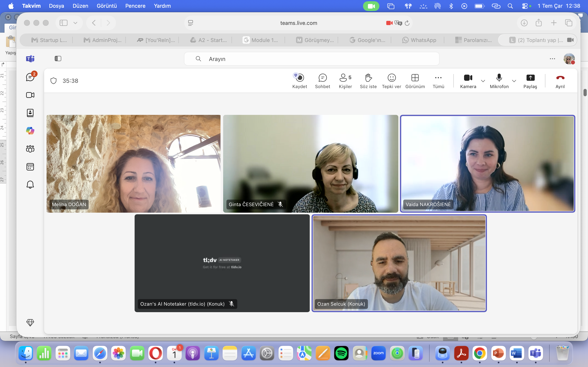588x367 pixels.
Task: Open the Calendar icon in Teams sidebar
Action: coord(30,167)
